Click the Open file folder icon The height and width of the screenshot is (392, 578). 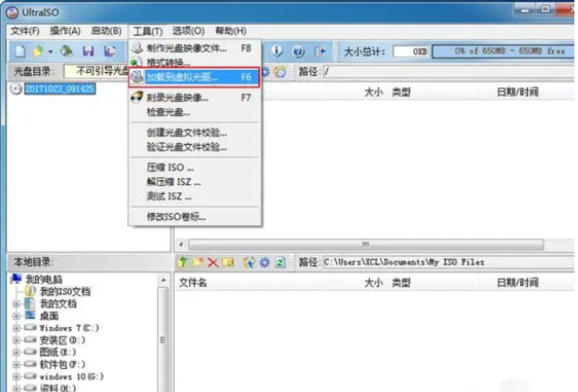tap(38, 51)
